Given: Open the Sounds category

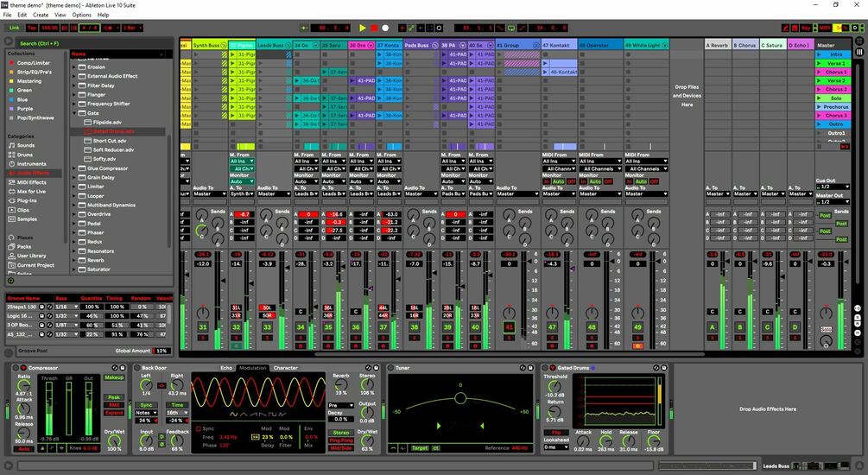Looking at the screenshot, I should [x=25, y=145].
